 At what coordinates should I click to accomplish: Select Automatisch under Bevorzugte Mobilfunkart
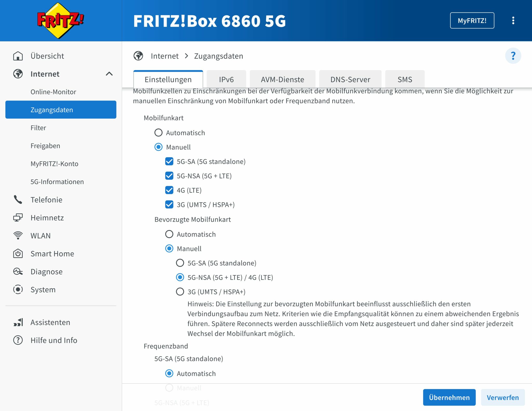(x=169, y=234)
